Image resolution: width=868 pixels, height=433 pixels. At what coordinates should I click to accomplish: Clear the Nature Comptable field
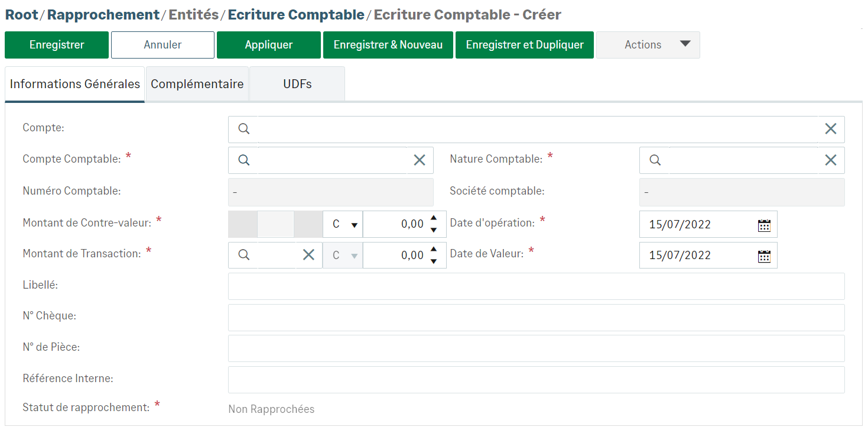pos(830,160)
